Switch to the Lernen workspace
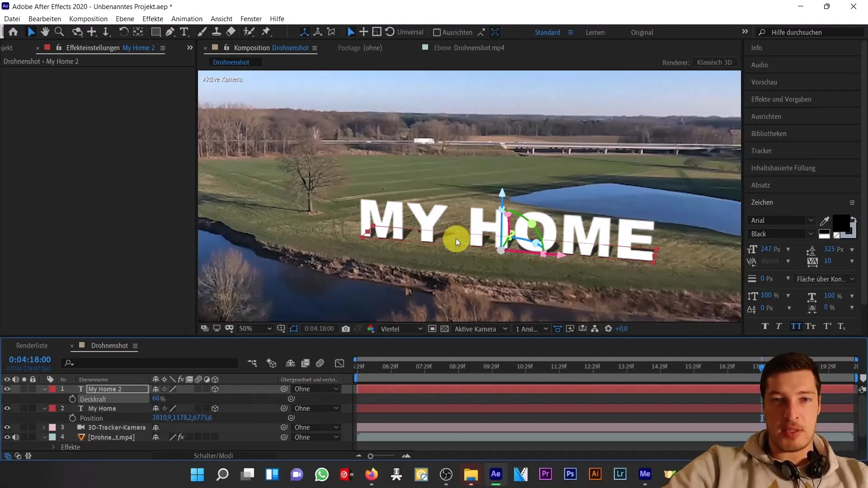The image size is (868, 488). pyautogui.click(x=595, y=33)
